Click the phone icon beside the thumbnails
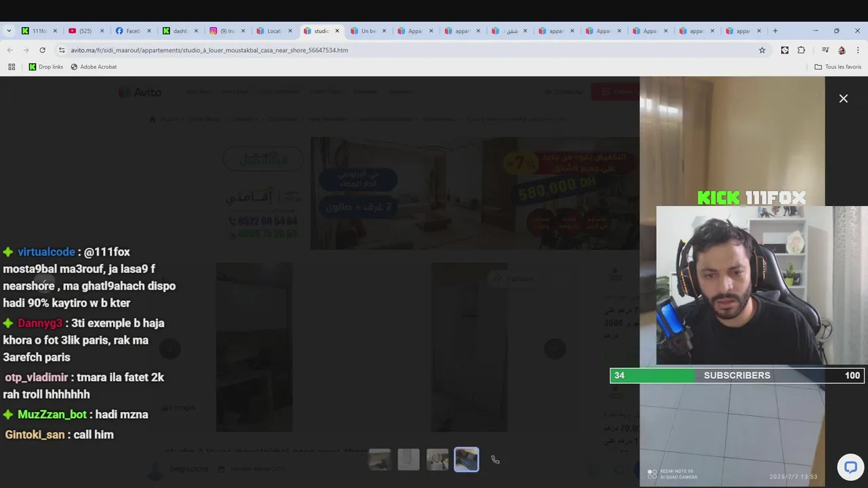This screenshot has width=868, height=488. [x=495, y=460]
